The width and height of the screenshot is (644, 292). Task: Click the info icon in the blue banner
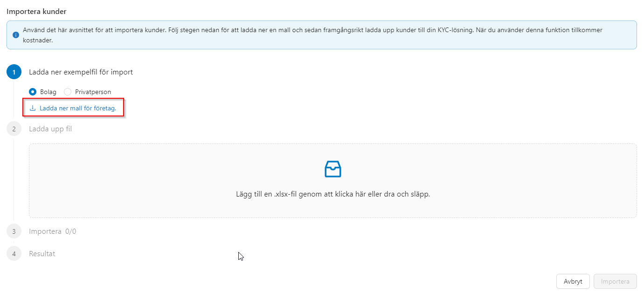click(x=16, y=35)
